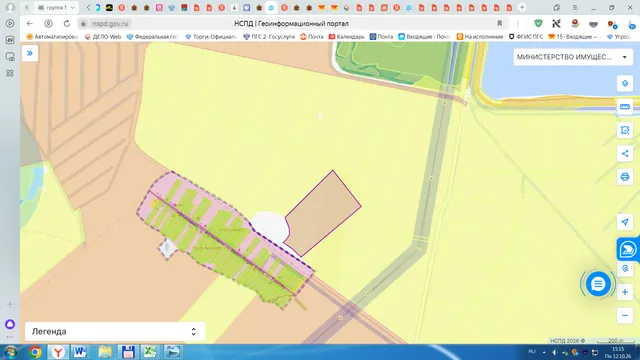The height and width of the screenshot is (360, 640).
Task: Open the 15 · Входящие bookmark
Action: [x=575, y=37]
